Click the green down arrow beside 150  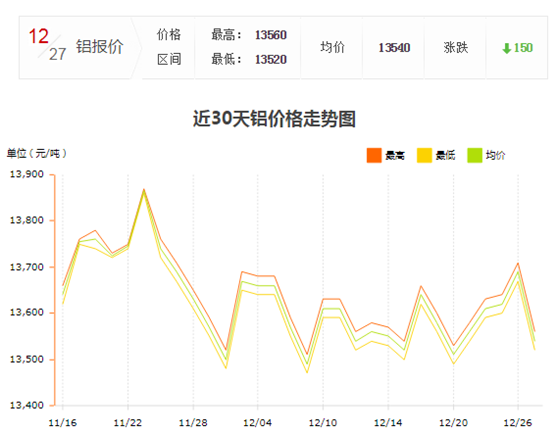506,48
